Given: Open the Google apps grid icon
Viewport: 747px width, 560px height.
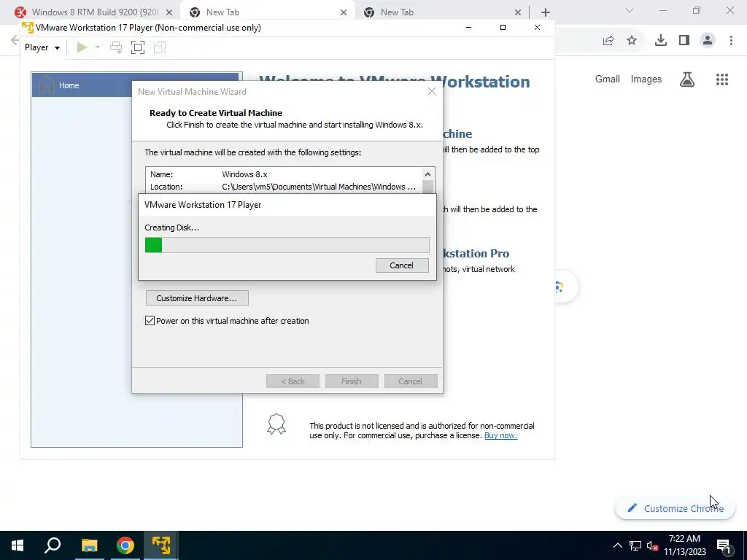Looking at the screenshot, I should tap(722, 79).
